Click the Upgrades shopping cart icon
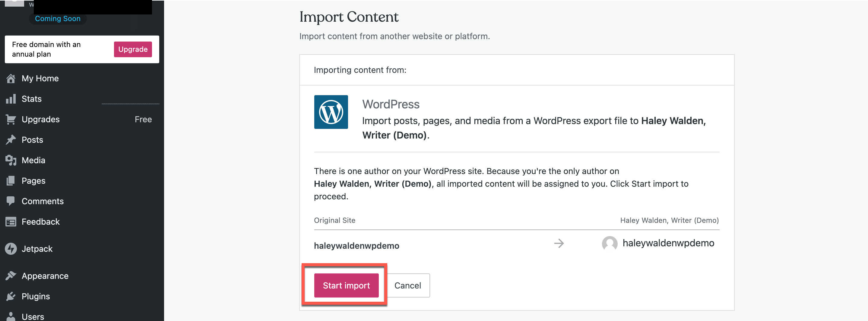 point(11,120)
